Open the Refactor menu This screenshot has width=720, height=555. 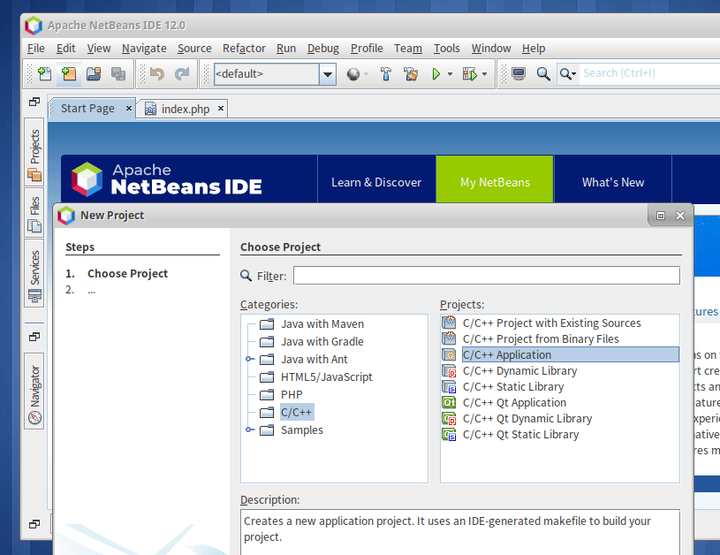[x=244, y=48]
